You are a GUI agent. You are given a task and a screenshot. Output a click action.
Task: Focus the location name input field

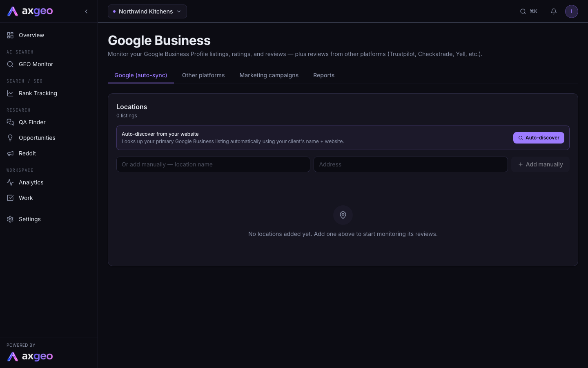click(x=213, y=164)
